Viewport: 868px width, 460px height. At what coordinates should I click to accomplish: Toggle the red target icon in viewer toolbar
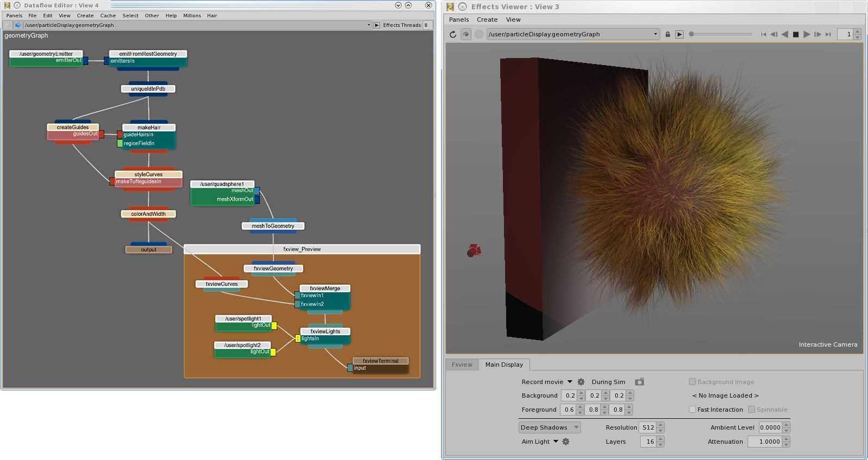point(466,34)
